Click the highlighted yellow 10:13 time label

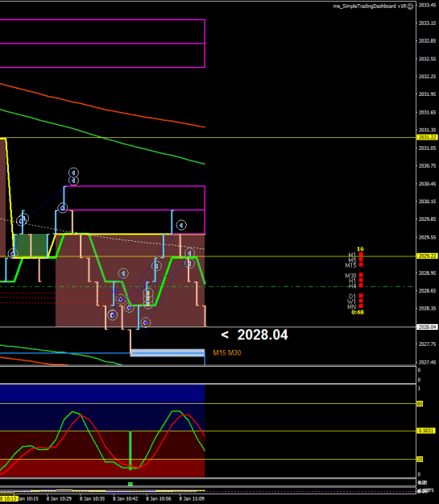[9, 499]
